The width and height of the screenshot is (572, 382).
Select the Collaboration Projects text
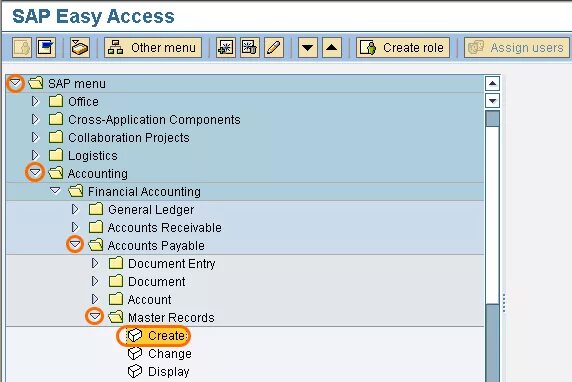pyautogui.click(x=129, y=138)
